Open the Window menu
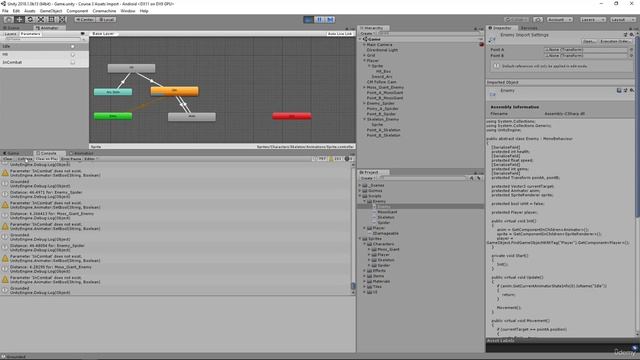 128,11
